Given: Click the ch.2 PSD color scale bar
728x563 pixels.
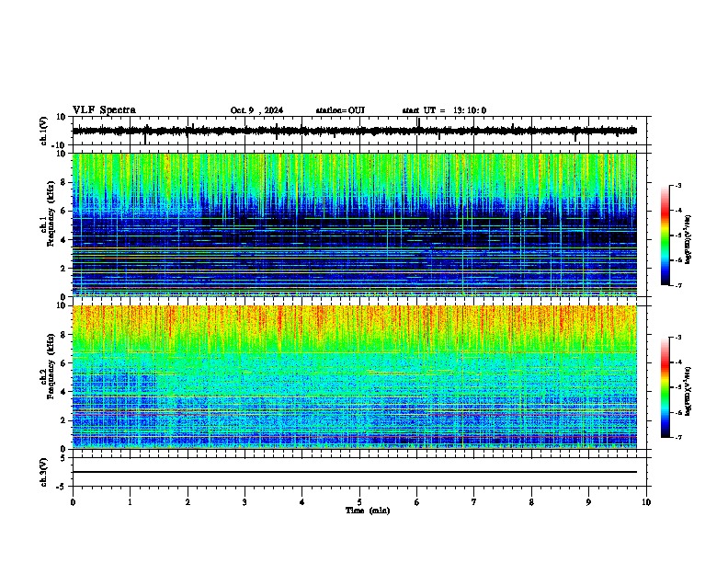Looking at the screenshot, I should click(x=665, y=387).
